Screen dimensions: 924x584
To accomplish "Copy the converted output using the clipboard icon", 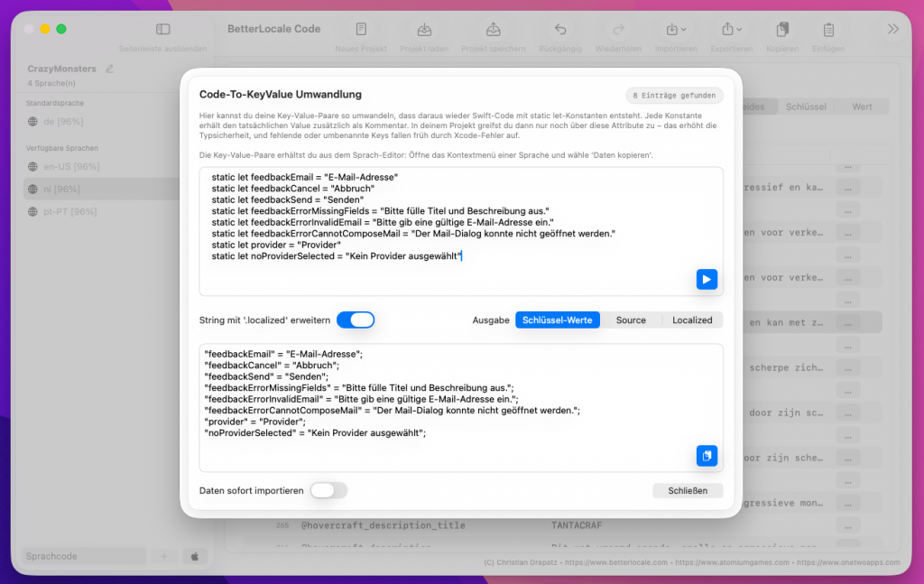I will pyautogui.click(x=707, y=456).
